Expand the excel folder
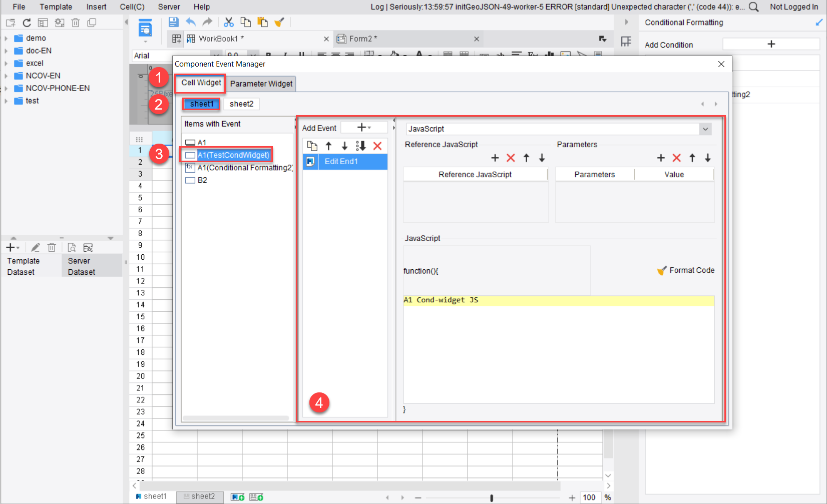 coord(6,63)
